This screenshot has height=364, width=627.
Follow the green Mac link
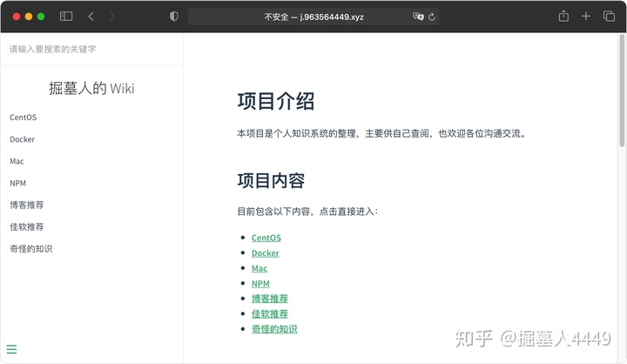pos(260,268)
